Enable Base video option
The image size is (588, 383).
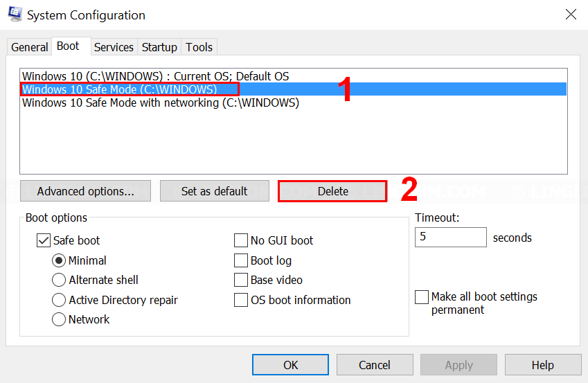pos(241,280)
